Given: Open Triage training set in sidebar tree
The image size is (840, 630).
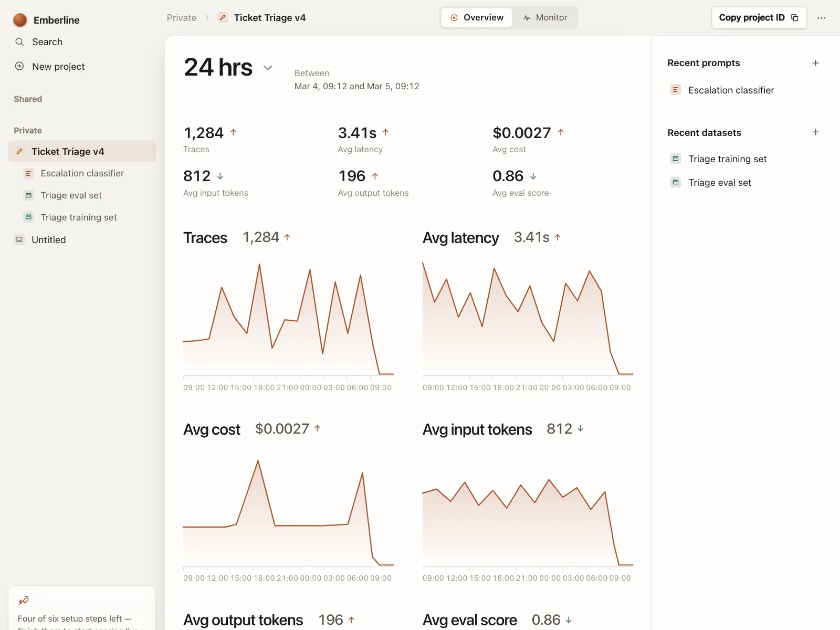Looking at the screenshot, I should (x=79, y=217).
